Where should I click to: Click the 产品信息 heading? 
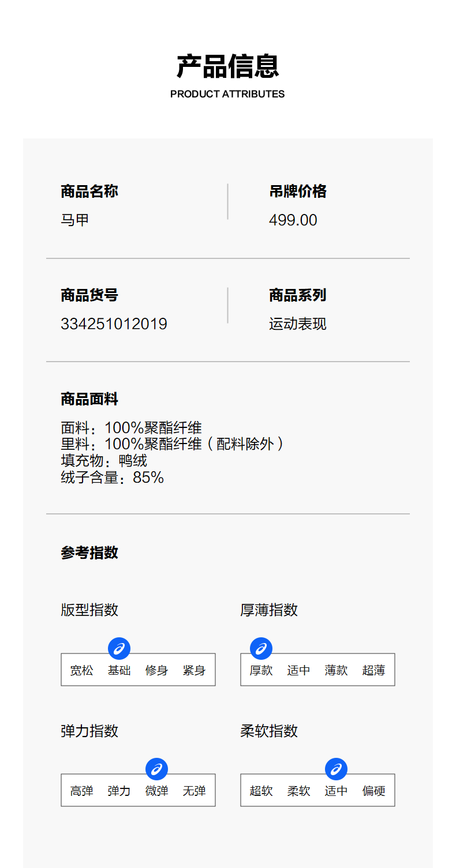click(227, 66)
